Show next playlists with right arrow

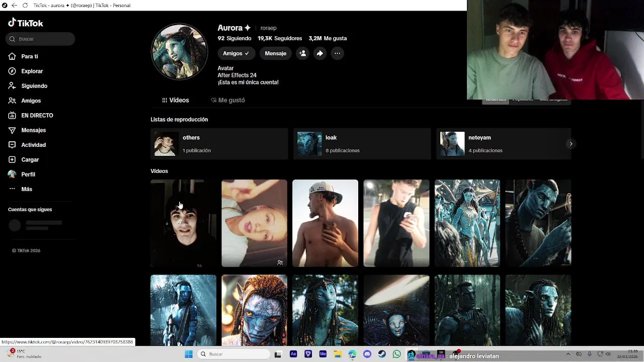click(571, 144)
